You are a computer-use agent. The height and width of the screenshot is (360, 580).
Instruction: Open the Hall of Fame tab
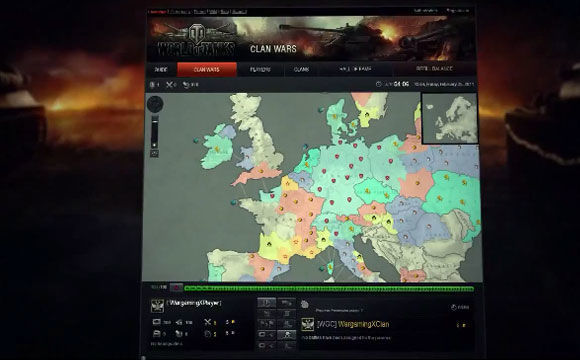[355, 69]
